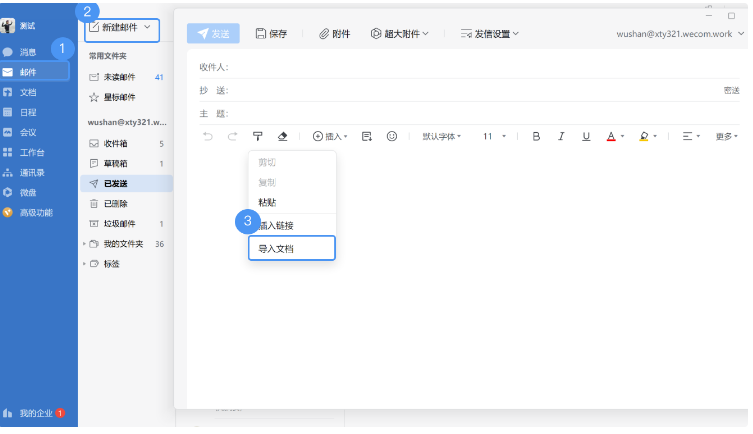Image resolution: width=753 pixels, height=434 pixels.
Task: Click the redo arrow icon
Action: pos(232,136)
